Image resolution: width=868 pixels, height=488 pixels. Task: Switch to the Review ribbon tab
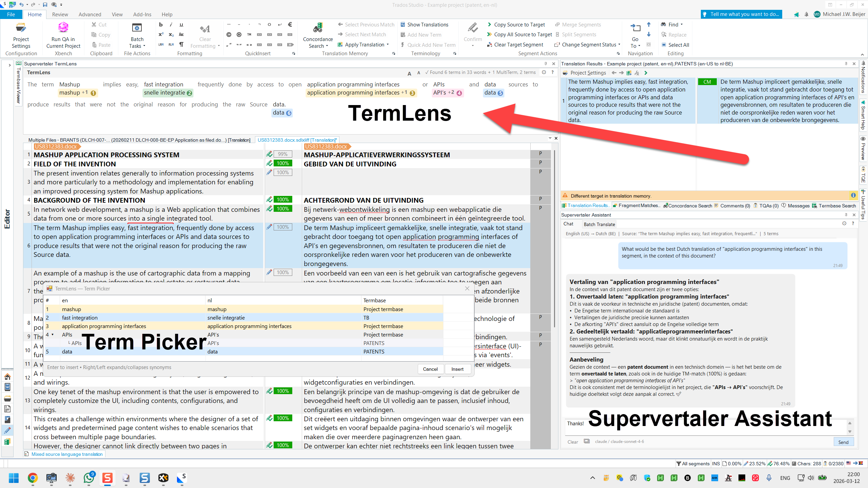[x=60, y=14]
